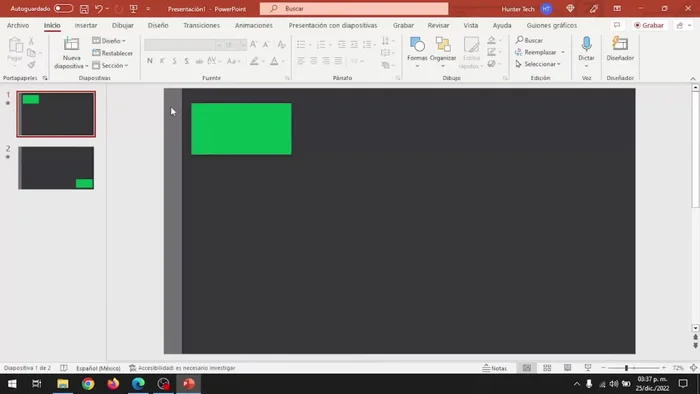Click the zoom slider handle

click(626, 368)
